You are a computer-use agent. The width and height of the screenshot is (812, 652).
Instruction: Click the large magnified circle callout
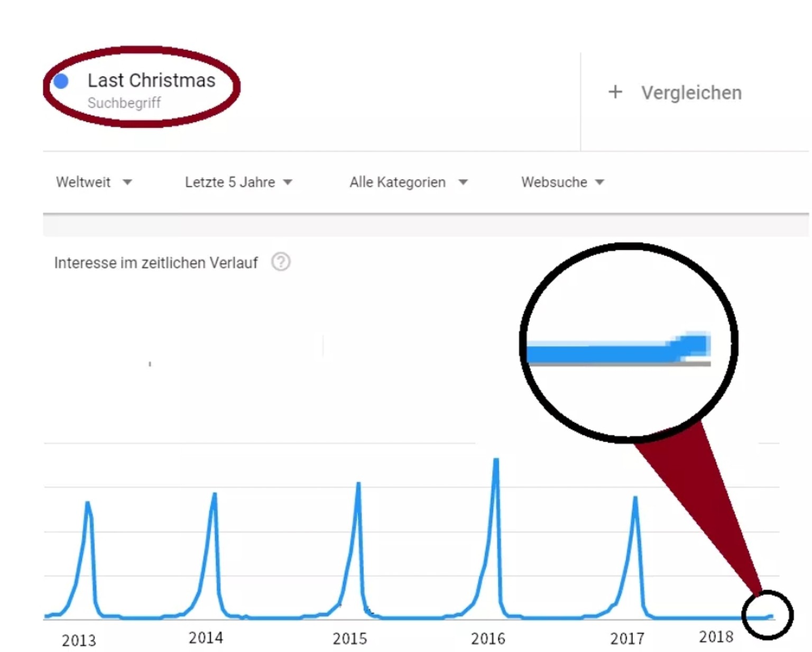(629, 342)
